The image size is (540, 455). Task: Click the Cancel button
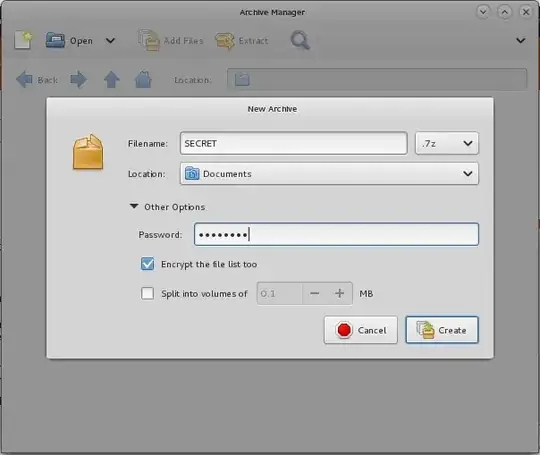[x=361, y=330]
